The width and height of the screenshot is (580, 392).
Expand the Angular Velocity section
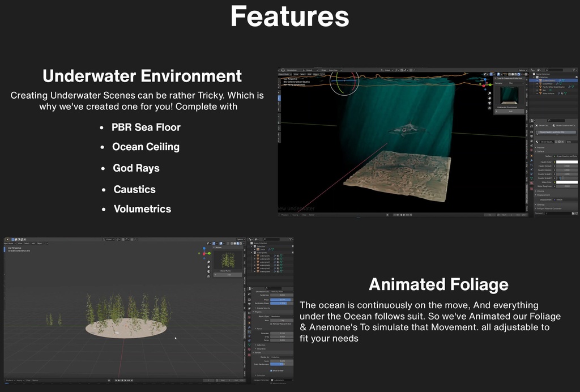pyautogui.click(x=262, y=308)
